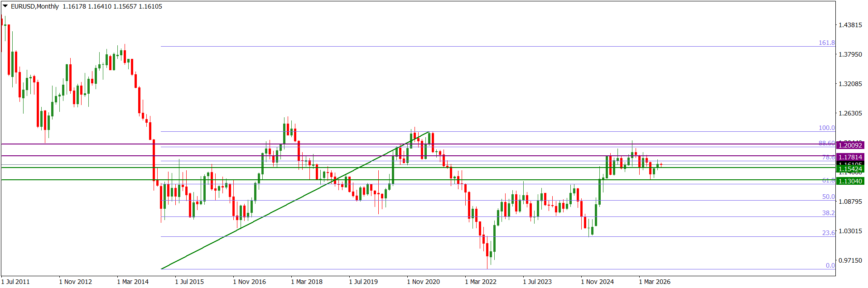Image resolution: width=868 pixels, height=288 pixels.
Task: Click the OHLC values 1.16178 1.16410 1.15657 1.16105
Action: 112,6
